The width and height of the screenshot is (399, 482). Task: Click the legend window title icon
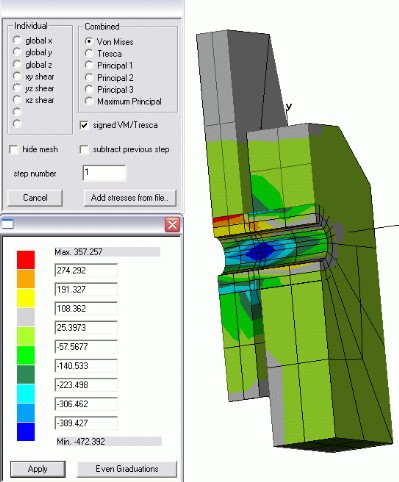point(7,224)
